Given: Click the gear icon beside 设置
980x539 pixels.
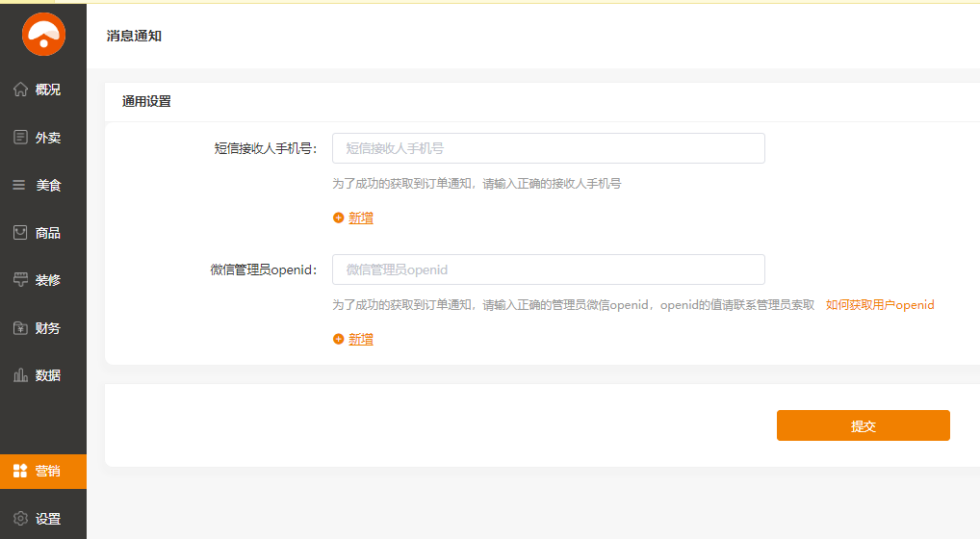Looking at the screenshot, I should coord(20,519).
